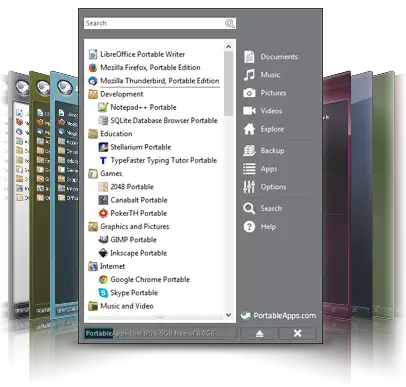Select the Search menu entry
Image resolution: width=406 pixels, height=387 pixels.
(263, 208)
